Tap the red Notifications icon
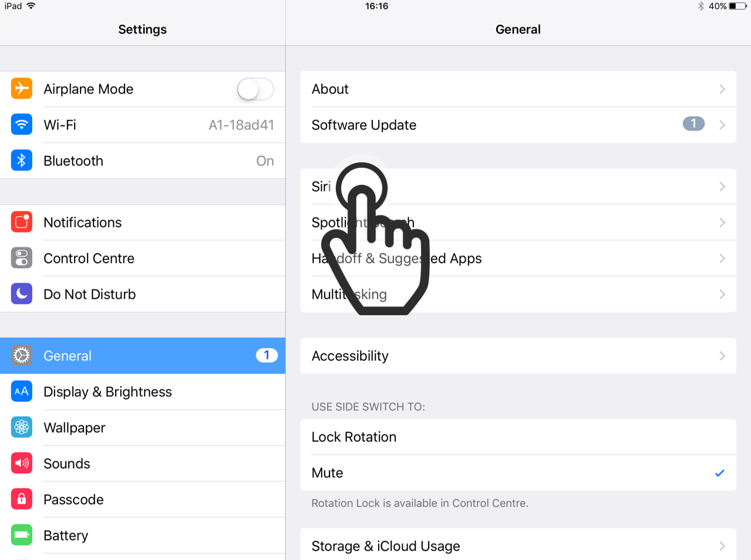Image resolution: width=751 pixels, height=560 pixels. click(22, 222)
